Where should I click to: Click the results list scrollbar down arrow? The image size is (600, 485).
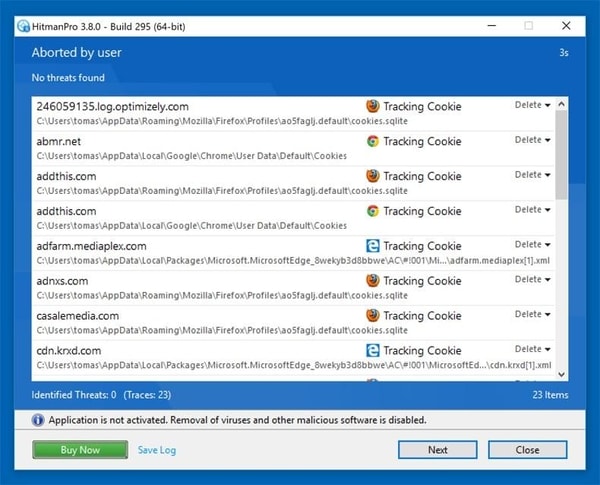561,374
